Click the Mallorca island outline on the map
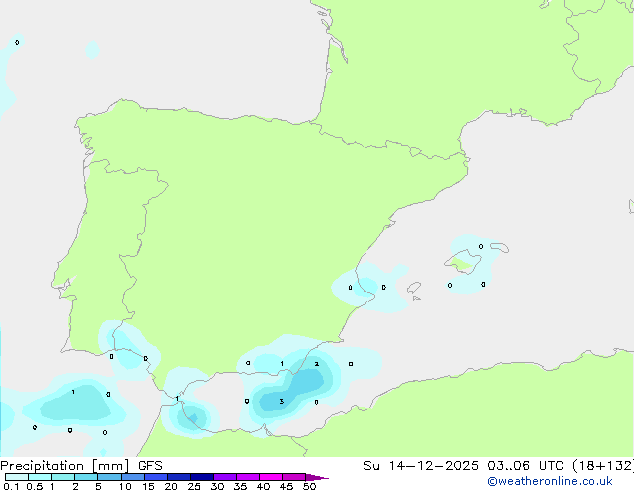This screenshot has width=634, height=490. pos(463,262)
